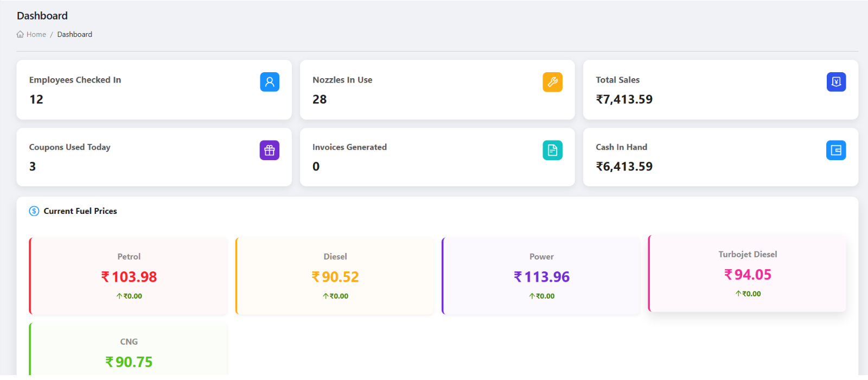Click the Employees Checked In label
Image resolution: width=868 pixels, height=380 pixels.
75,80
